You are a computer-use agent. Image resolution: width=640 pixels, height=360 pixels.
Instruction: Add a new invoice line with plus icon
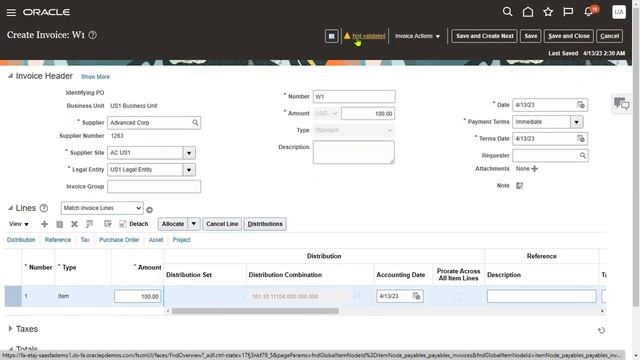point(44,224)
